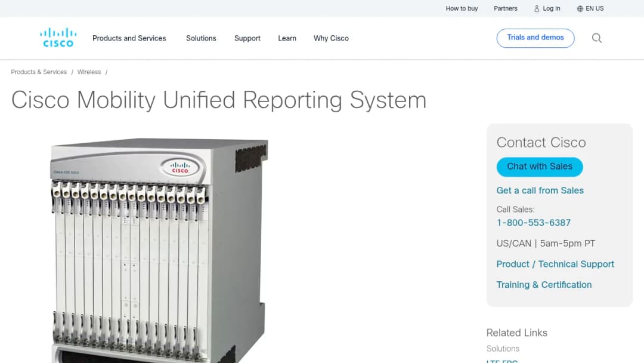Viewport: 644px width, 363px height.
Task: Click the Trials and demos button
Action: (535, 38)
